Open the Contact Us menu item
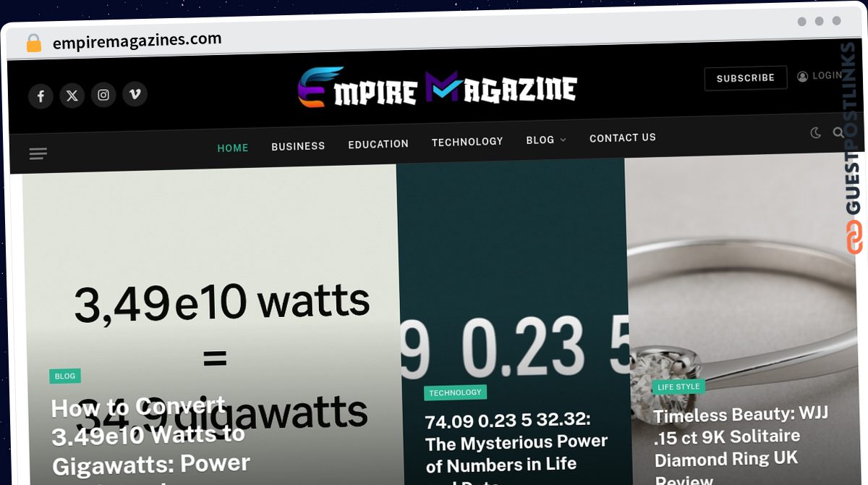 pos(623,138)
